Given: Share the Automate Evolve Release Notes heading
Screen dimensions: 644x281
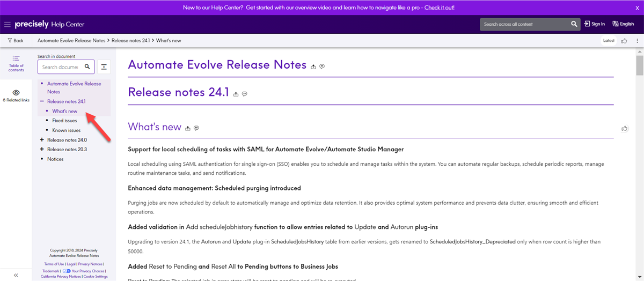Looking at the screenshot, I should [313, 66].
